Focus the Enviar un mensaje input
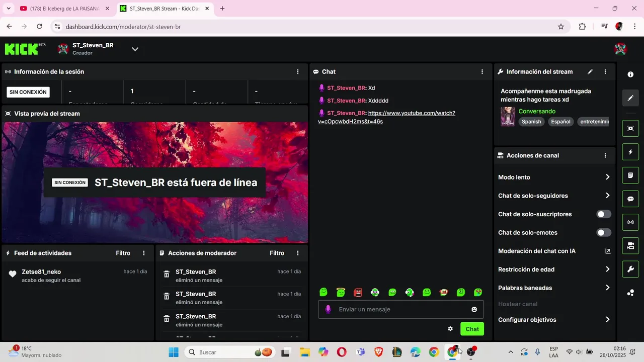 point(401,309)
